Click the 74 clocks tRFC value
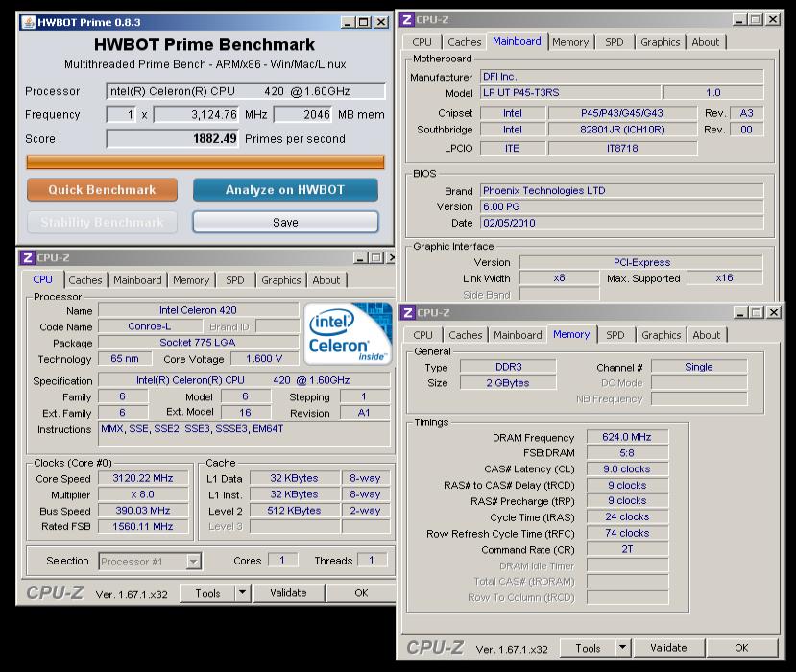Screen dimensions: 796x672 coord(627,533)
